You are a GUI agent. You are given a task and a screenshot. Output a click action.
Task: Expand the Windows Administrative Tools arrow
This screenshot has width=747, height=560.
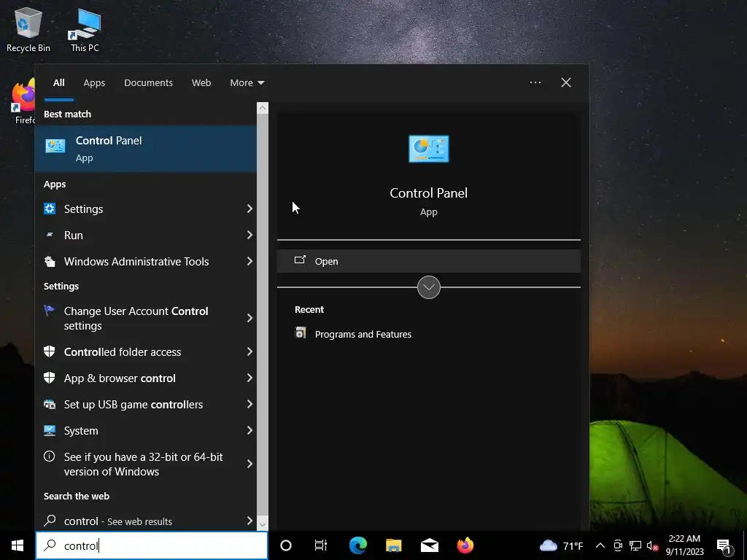point(249,261)
